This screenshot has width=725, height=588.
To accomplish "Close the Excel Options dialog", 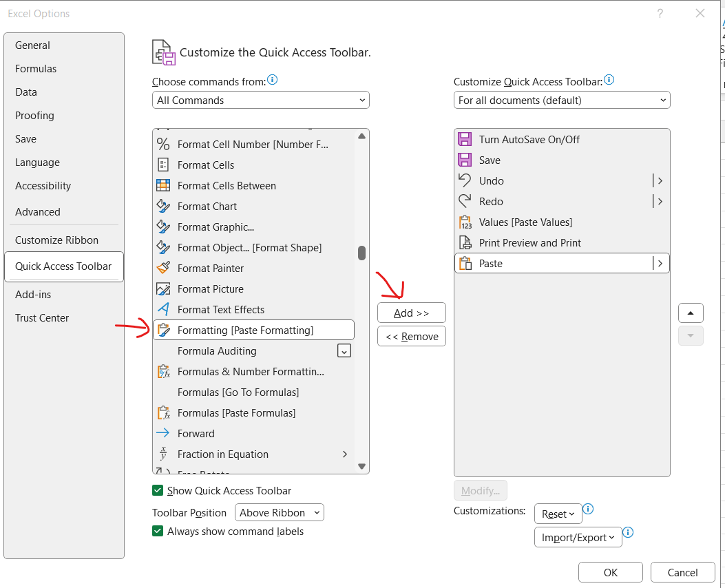I will [700, 13].
